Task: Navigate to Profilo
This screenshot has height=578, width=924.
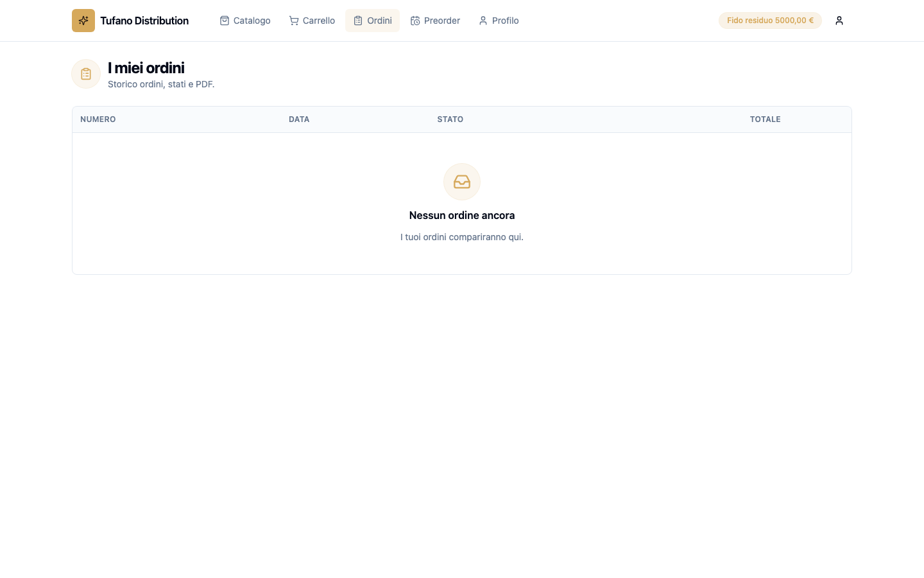Action: pos(499,21)
